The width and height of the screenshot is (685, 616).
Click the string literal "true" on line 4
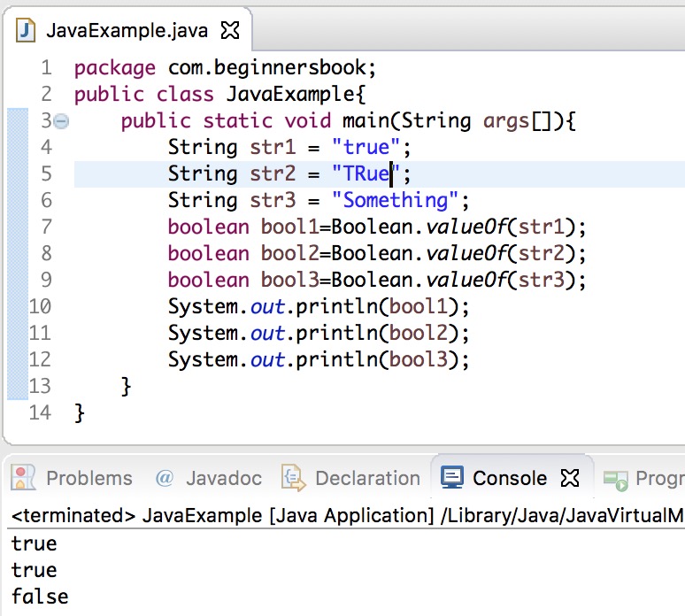click(x=366, y=147)
